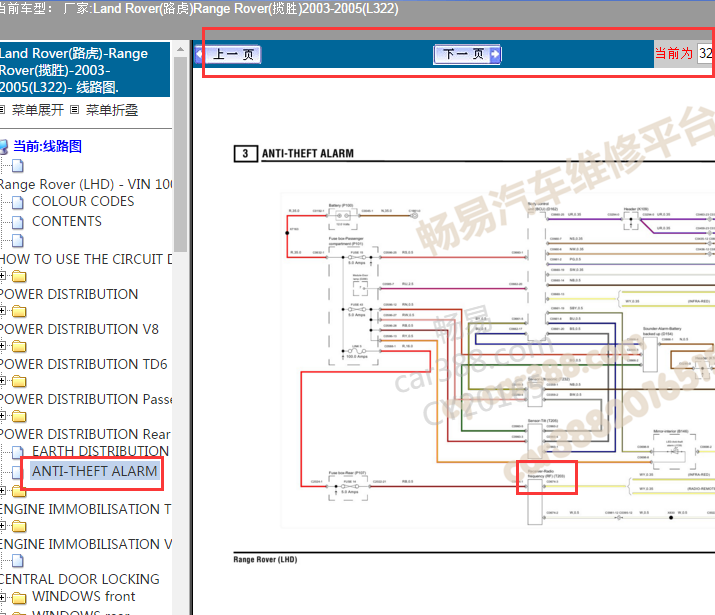This screenshot has height=615, width=715.
Task: Click page icon beside ANTI-THEFT ALARM
Action: click(x=17, y=472)
